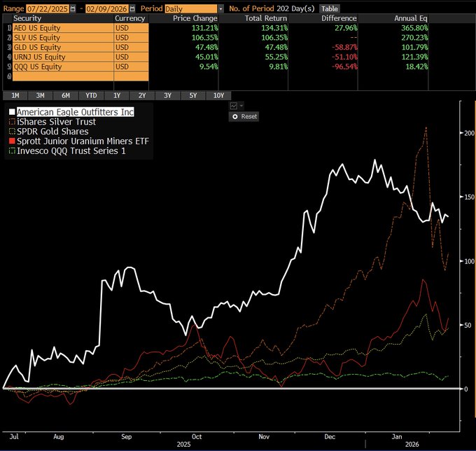
Task: Click the SPDR Gold Shares legend marker
Action: click(x=12, y=132)
